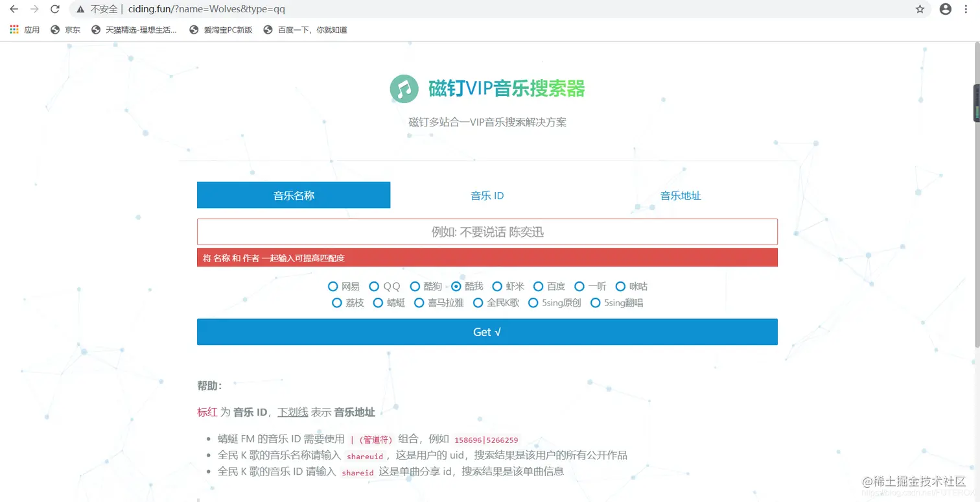Select the 一听 radio button
This screenshot has width=980, height=502.
click(579, 286)
